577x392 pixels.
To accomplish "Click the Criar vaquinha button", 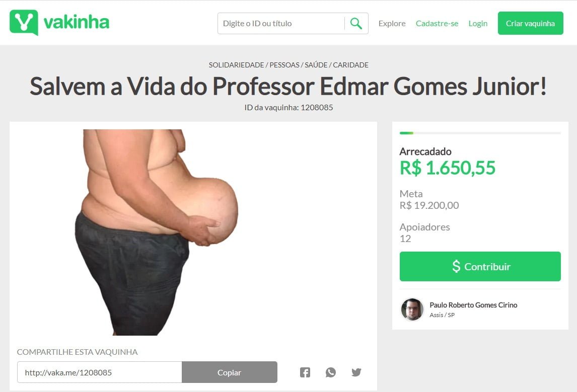I will 530,23.
